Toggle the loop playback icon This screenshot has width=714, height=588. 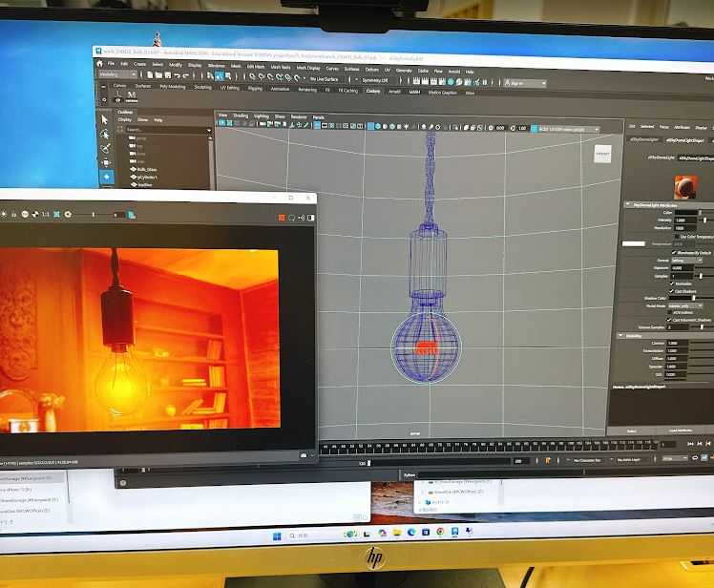pyautogui.click(x=695, y=458)
